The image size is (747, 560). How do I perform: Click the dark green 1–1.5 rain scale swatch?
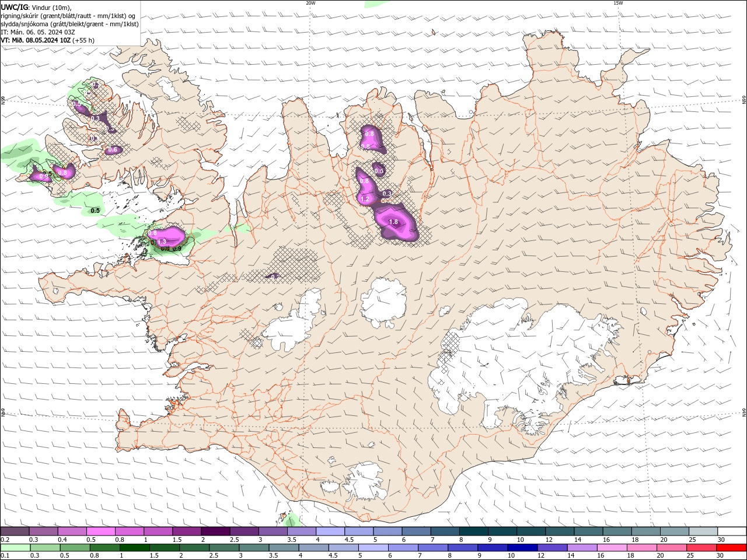click(x=135, y=548)
